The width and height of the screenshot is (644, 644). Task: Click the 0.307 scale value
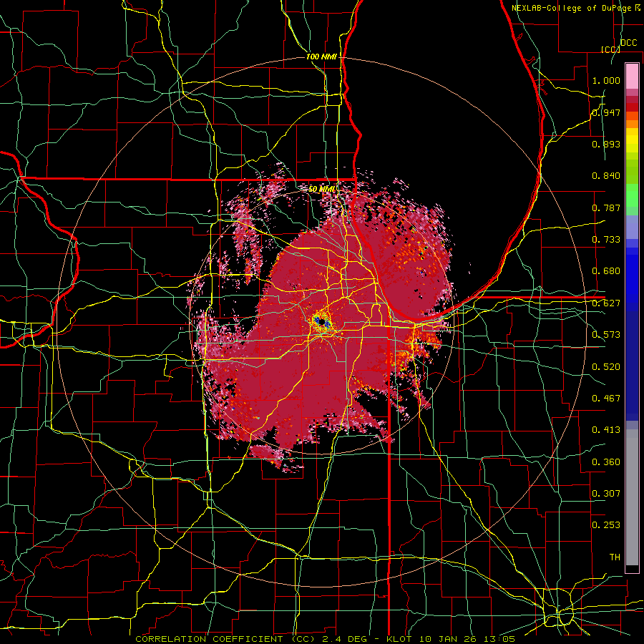click(606, 494)
